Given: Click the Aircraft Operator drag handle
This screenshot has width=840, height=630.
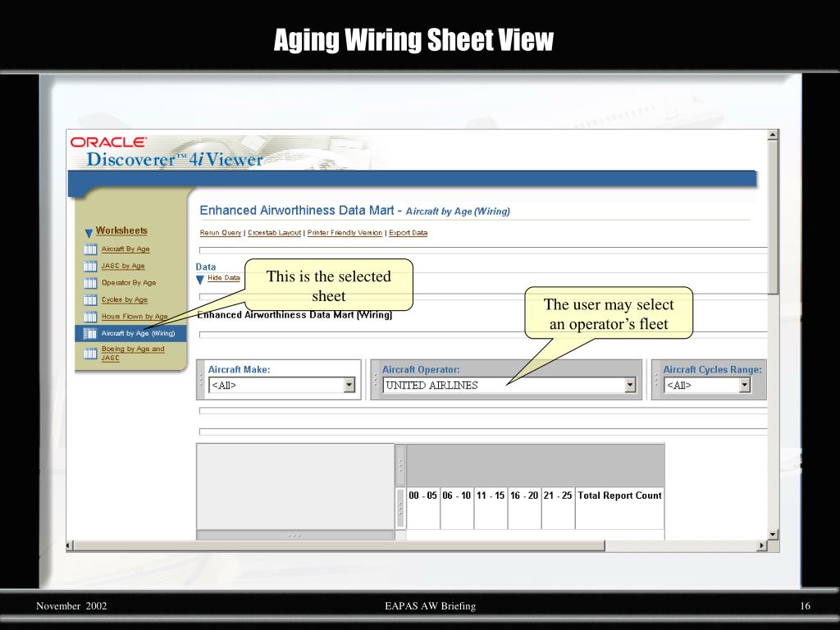Looking at the screenshot, I should [375, 380].
